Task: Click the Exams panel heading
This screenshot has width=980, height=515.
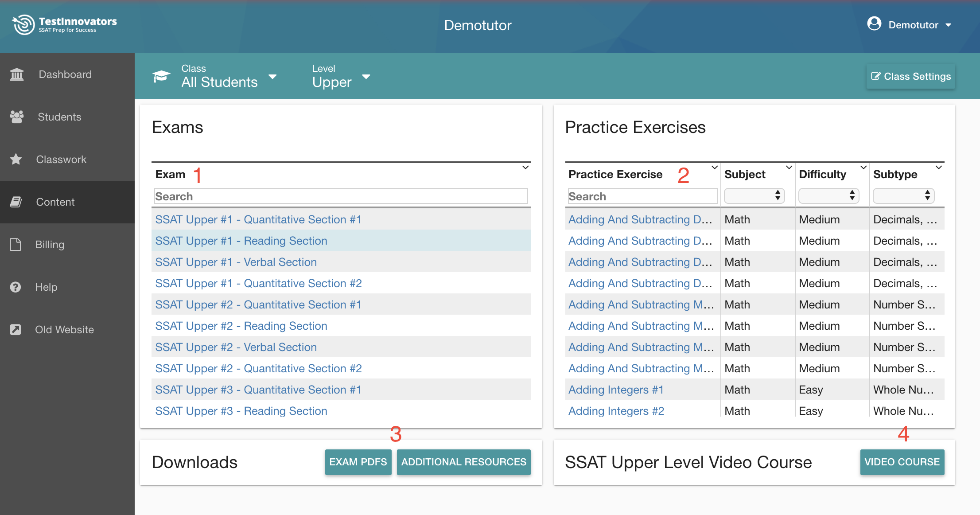Action: coord(177,127)
